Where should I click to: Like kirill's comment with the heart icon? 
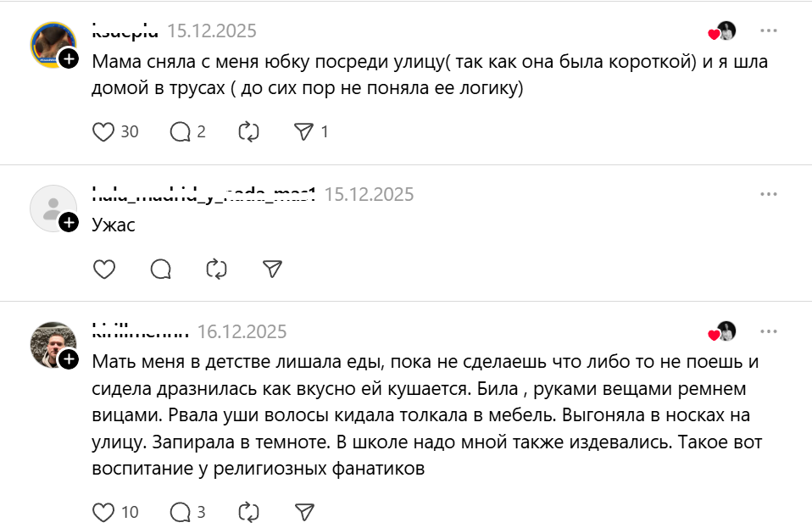point(104,512)
